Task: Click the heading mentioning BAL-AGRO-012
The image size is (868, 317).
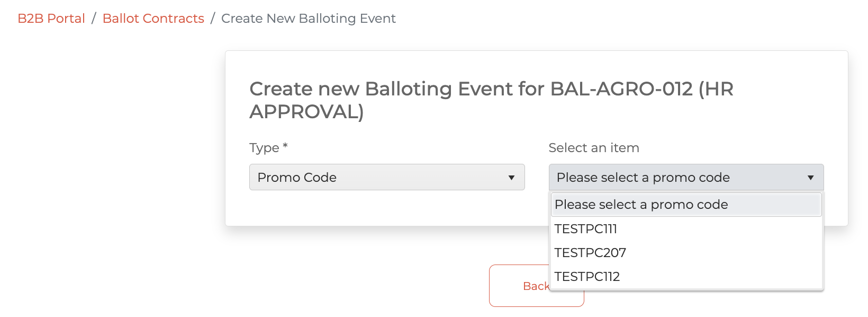Action: (491, 89)
